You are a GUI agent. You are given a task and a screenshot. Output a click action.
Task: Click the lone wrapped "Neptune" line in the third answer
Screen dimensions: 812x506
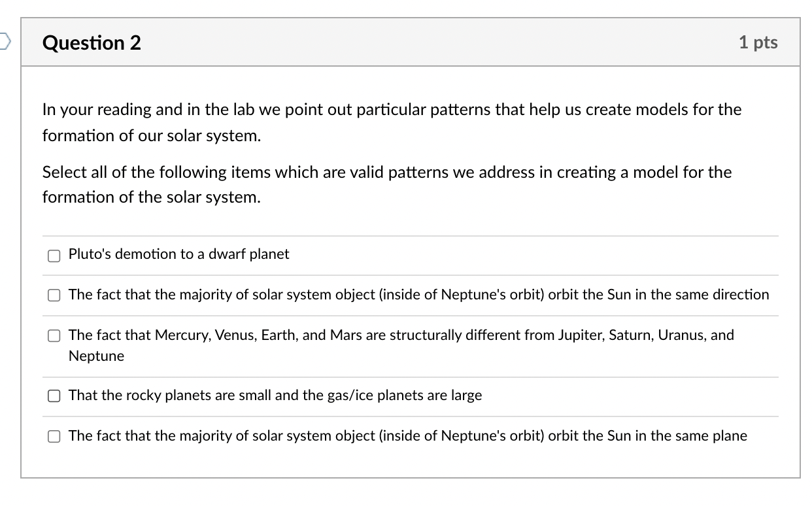pos(96,356)
